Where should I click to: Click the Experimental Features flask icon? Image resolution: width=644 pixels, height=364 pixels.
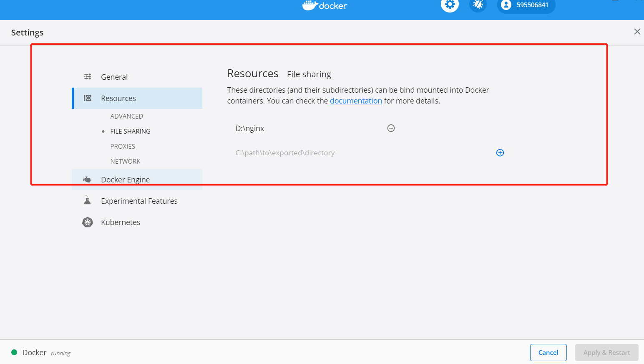pos(87,200)
